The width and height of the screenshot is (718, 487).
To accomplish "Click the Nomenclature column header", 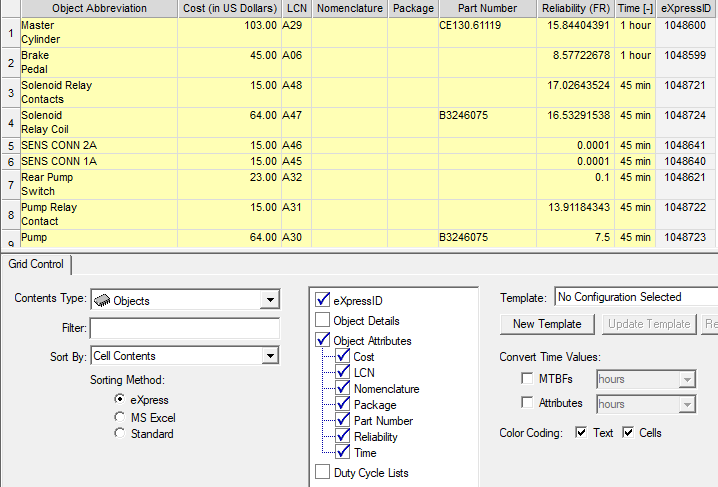I will [350, 8].
